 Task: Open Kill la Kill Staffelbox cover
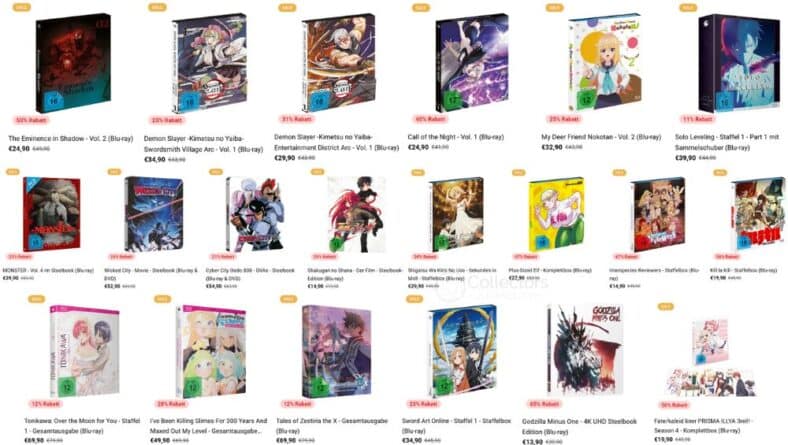click(758, 214)
